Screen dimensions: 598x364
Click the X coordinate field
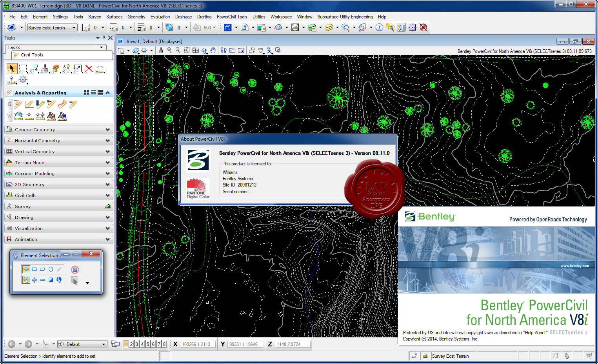click(199, 344)
